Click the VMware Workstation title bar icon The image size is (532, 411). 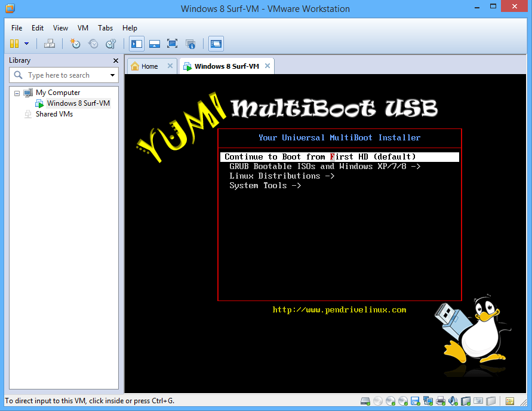tap(10, 8)
